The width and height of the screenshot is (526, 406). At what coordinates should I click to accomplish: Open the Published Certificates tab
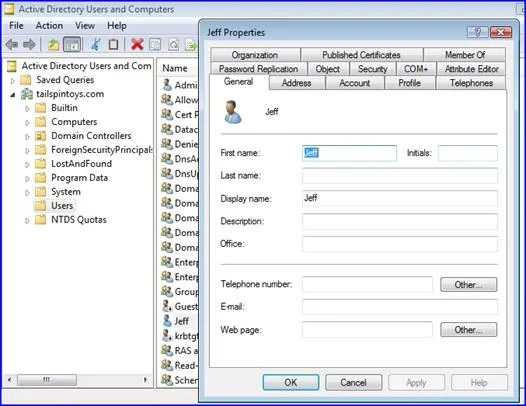(x=361, y=55)
